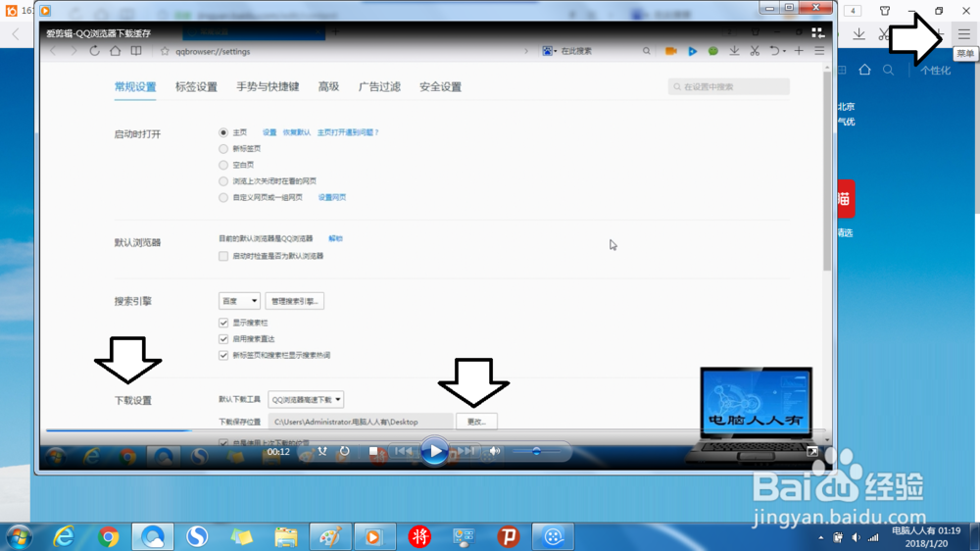The image size is (980, 551).
Task: Open the 百度 search engine dropdown
Action: (x=239, y=301)
